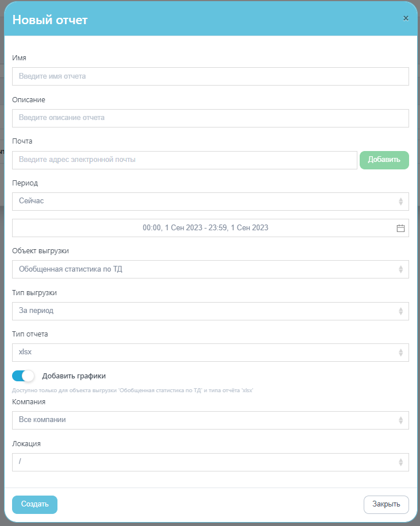The height and width of the screenshot is (526, 420).
Task: Click the arrows icon in Тип выгрузки field
Action: [400, 311]
